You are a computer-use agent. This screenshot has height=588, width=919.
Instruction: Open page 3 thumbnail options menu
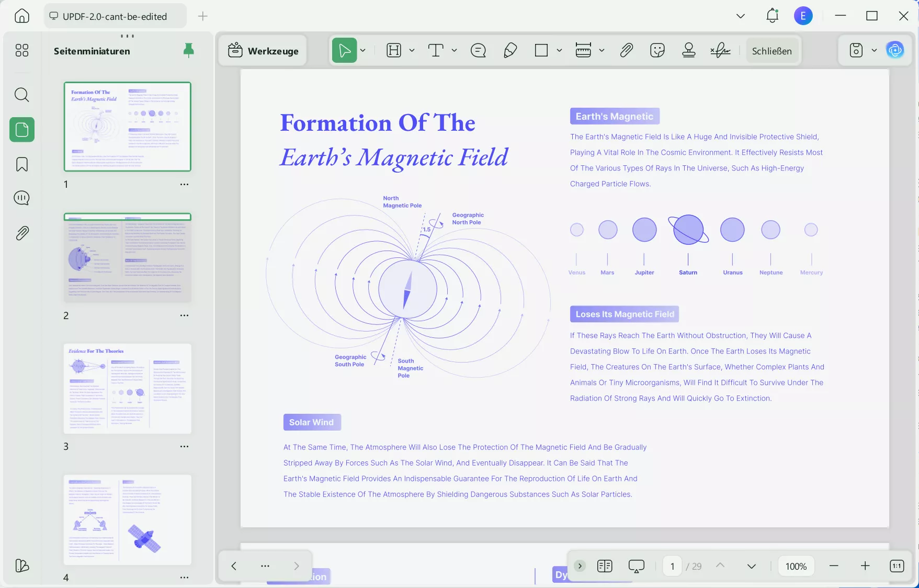point(184,446)
